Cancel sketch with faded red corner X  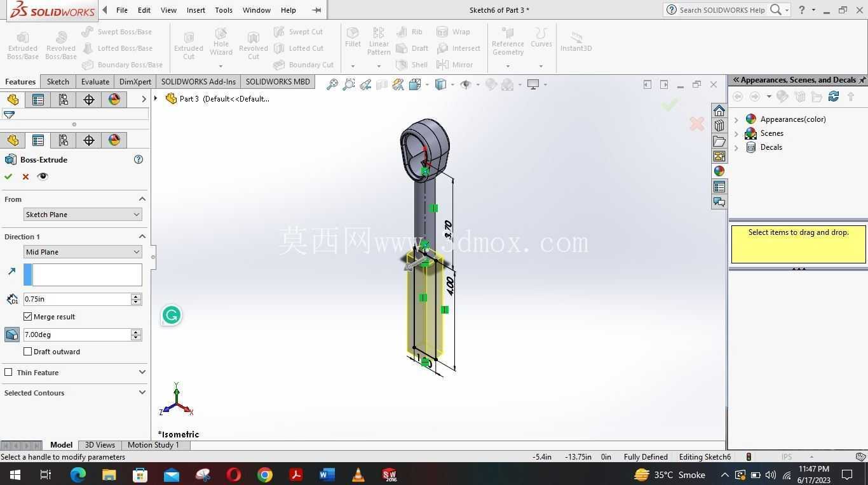pyautogui.click(x=697, y=124)
